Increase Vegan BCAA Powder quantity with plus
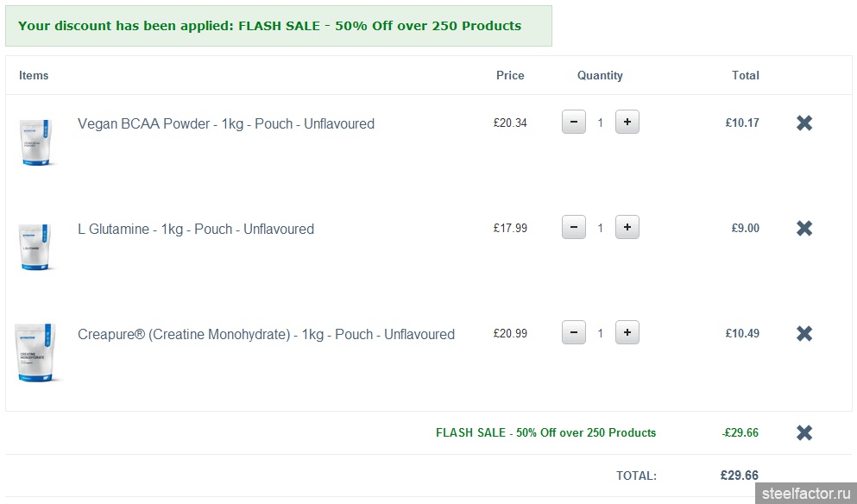Screen dimensions: 857x504 (x=627, y=123)
